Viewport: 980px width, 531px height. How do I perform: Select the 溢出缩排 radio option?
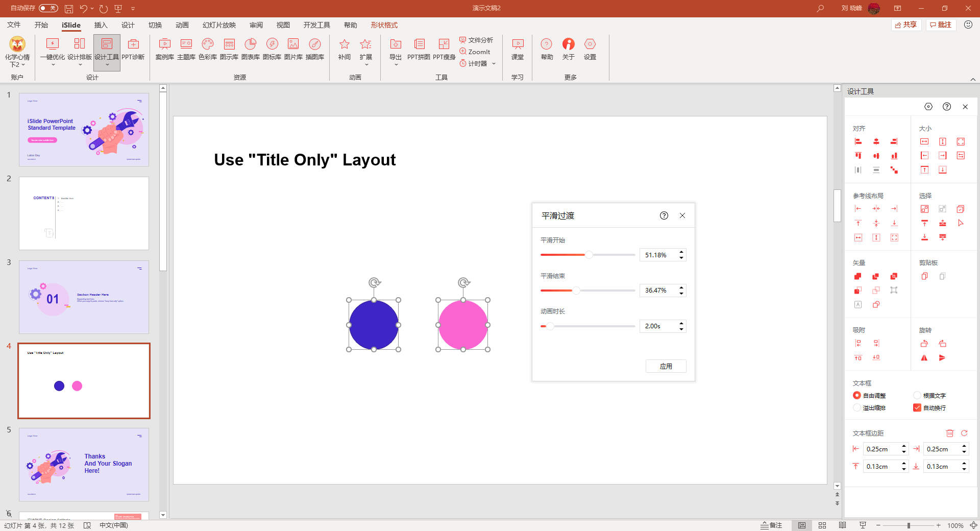(x=857, y=407)
